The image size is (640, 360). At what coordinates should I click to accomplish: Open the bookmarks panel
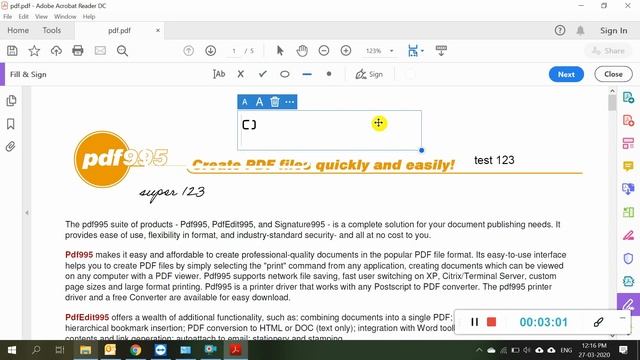coord(11,124)
